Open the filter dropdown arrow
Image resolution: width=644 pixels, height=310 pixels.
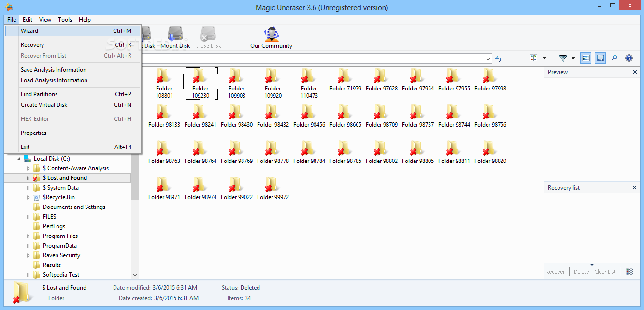pos(573,58)
